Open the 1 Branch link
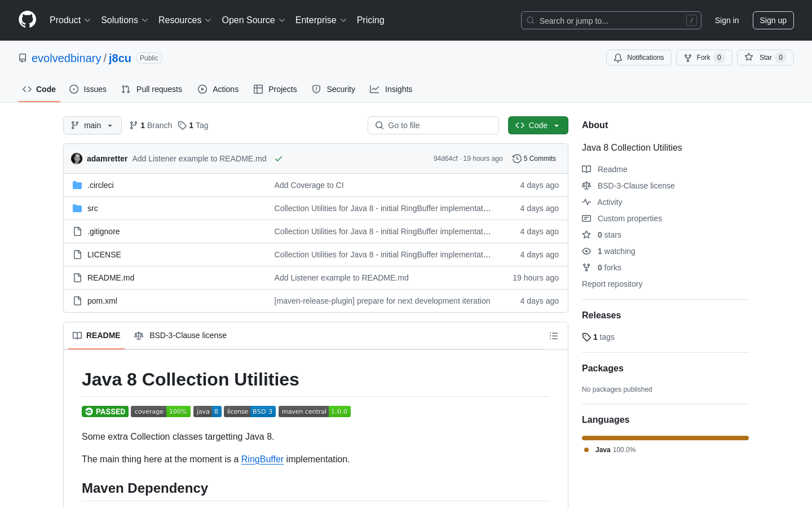This screenshot has height=508, width=812. [x=151, y=125]
